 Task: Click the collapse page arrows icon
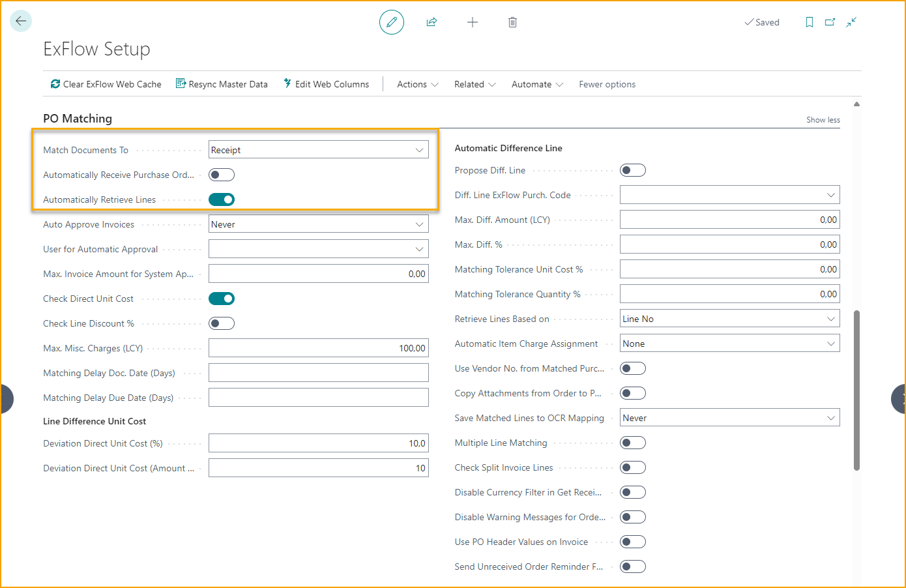(x=851, y=22)
